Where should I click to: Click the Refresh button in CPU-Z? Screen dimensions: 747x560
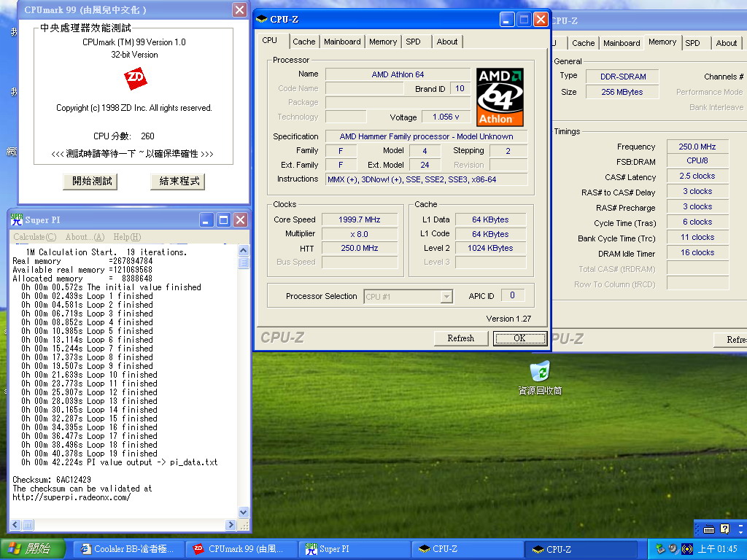point(461,338)
